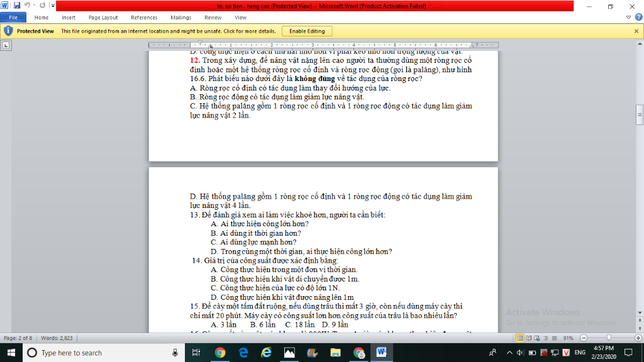Show hidden tray icons chevron
The height and width of the screenshot is (362, 644).
pos(509,353)
